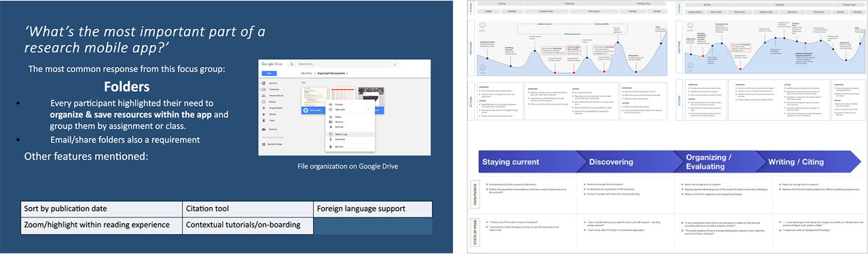Click the Desktop tab in left journey map
868x254 pixels.
pyautogui.click(x=632, y=12)
